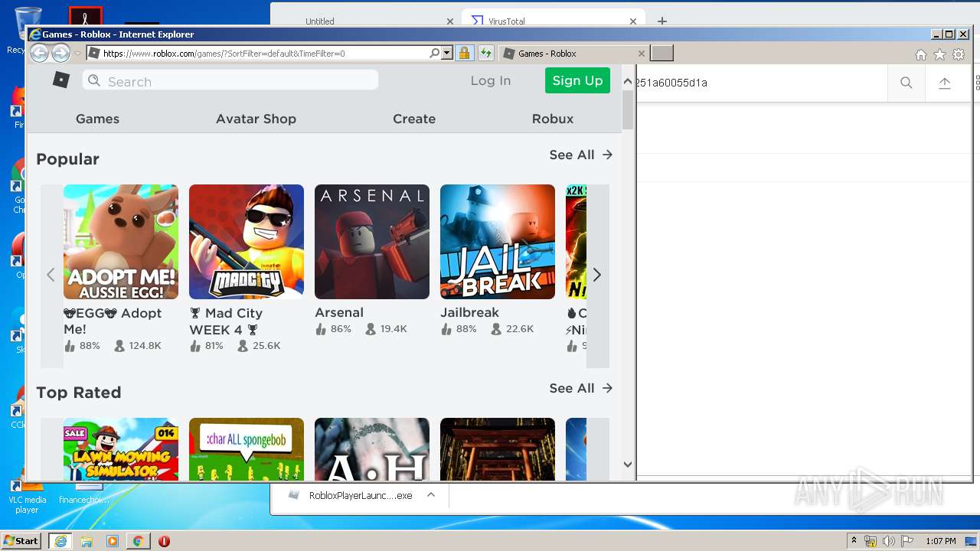Image resolution: width=980 pixels, height=551 pixels.
Task: Click the Internet Explorer taskbar icon
Action: [x=60, y=541]
